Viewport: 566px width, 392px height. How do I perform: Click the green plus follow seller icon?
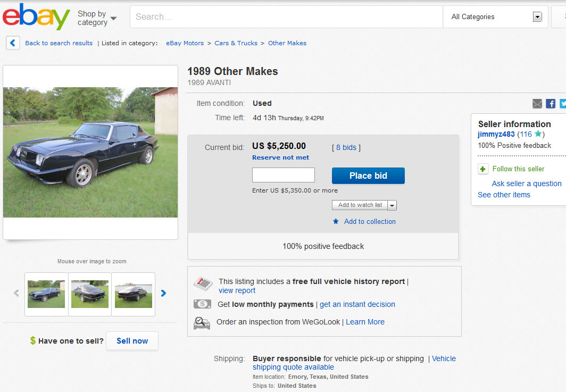483,169
